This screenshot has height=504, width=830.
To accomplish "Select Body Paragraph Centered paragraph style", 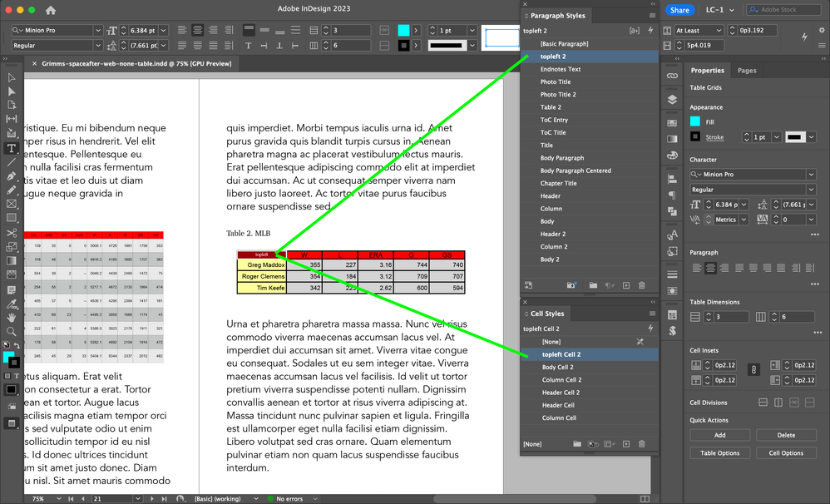I will click(x=576, y=170).
